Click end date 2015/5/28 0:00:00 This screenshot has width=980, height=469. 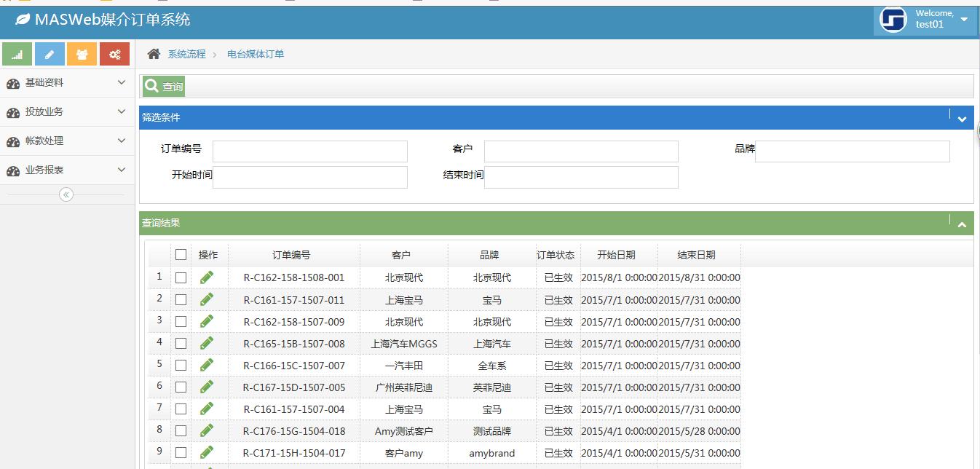coord(699,431)
